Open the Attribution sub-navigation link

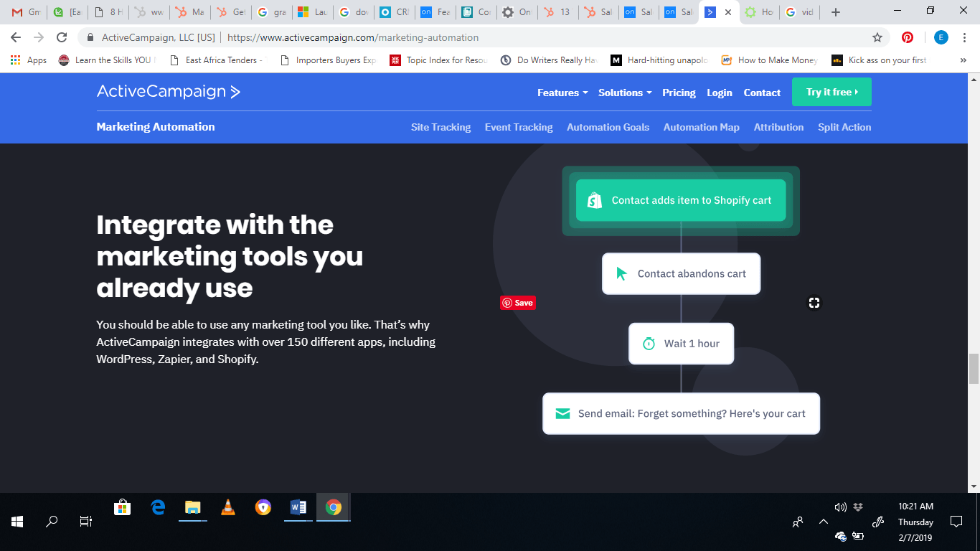coord(778,127)
